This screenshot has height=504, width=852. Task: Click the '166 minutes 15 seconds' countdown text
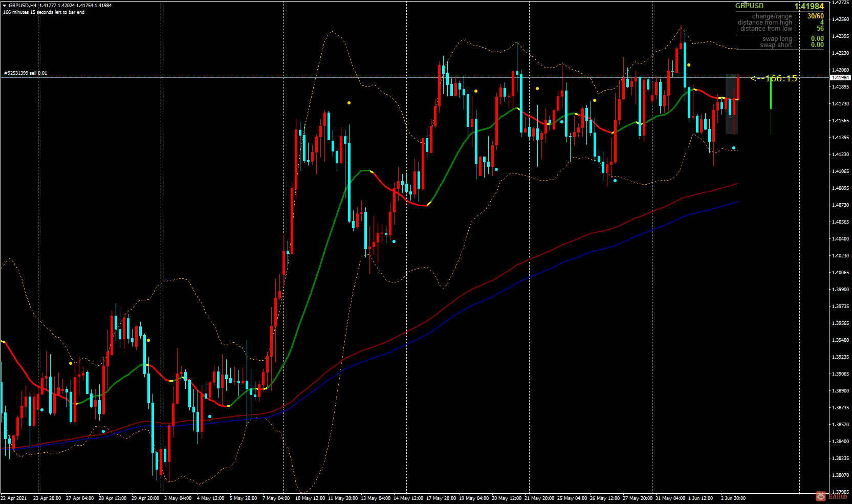click(43, 10)
